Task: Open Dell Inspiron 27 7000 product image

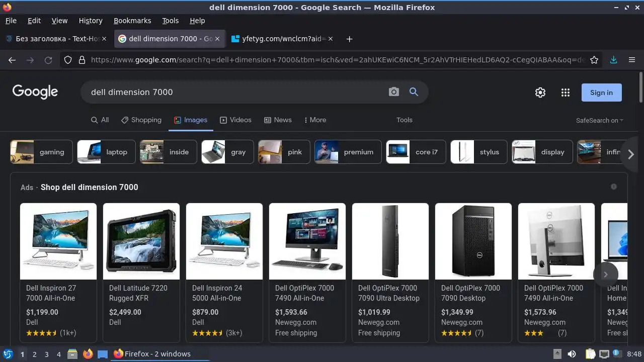Action: coord(58,241)
